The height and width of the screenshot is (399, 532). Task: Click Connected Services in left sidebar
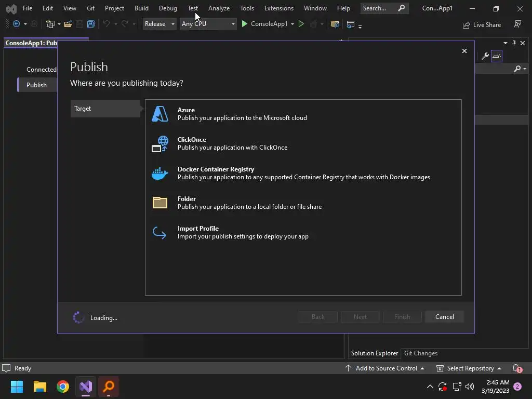pos(42,69)
